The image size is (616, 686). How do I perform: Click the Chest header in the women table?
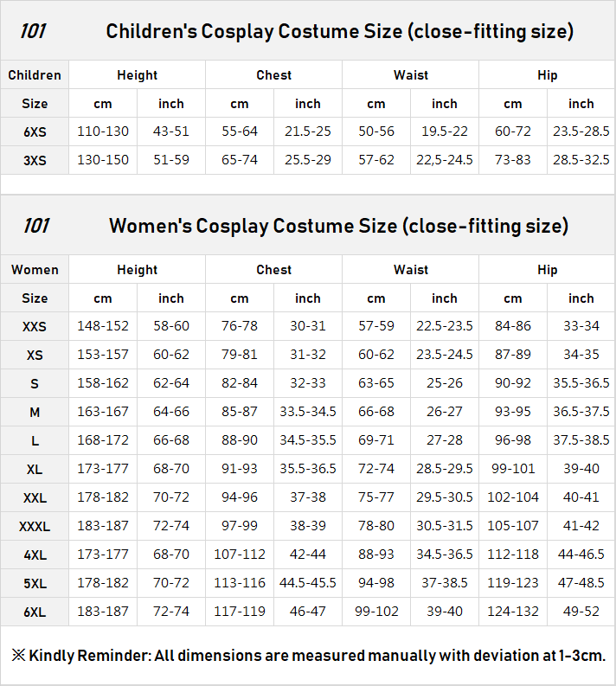click(x=273, y=270)
